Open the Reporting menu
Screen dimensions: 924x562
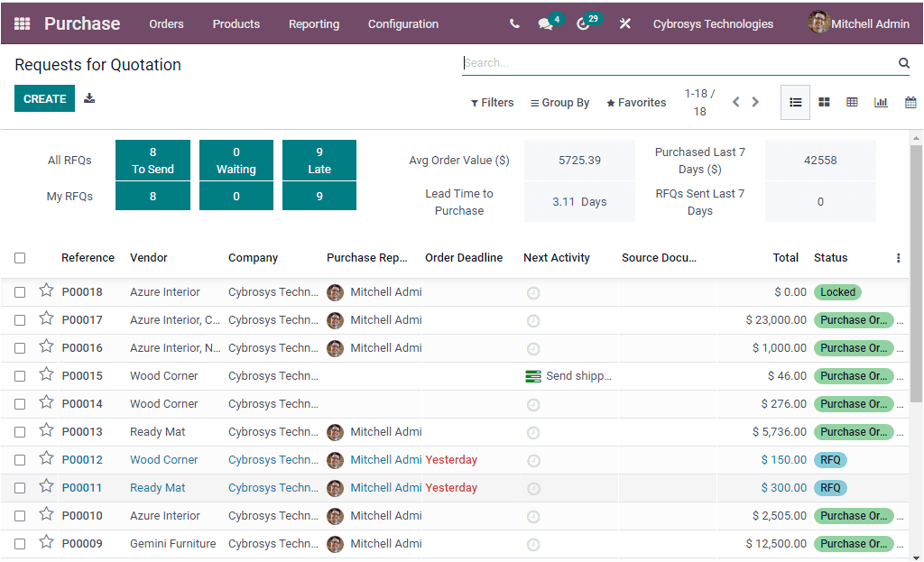(x=313, y=24)
